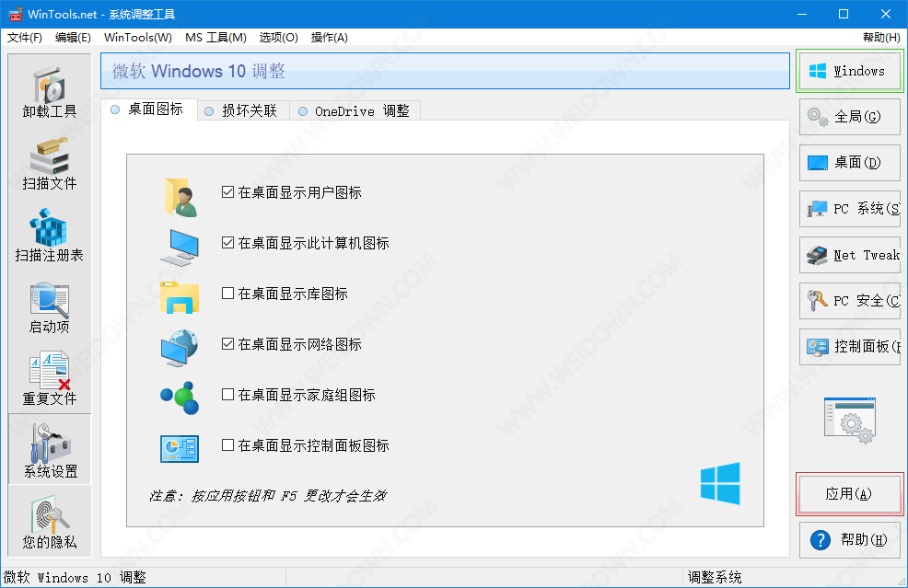Click the 微软 Windows 10 调整 header banner
Image resolution: width=908 pixels, height=588 pixels.
coord(445,71)
